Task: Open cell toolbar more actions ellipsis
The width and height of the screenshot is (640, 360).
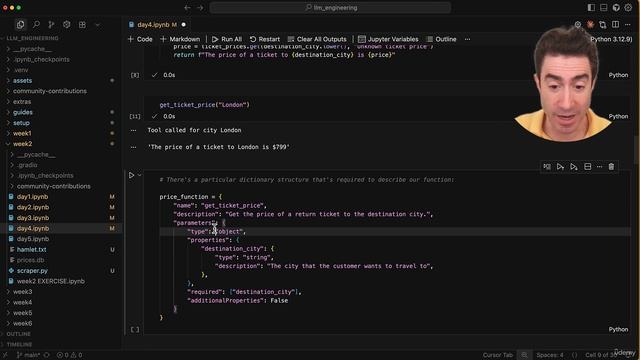Action: point(599,167)
